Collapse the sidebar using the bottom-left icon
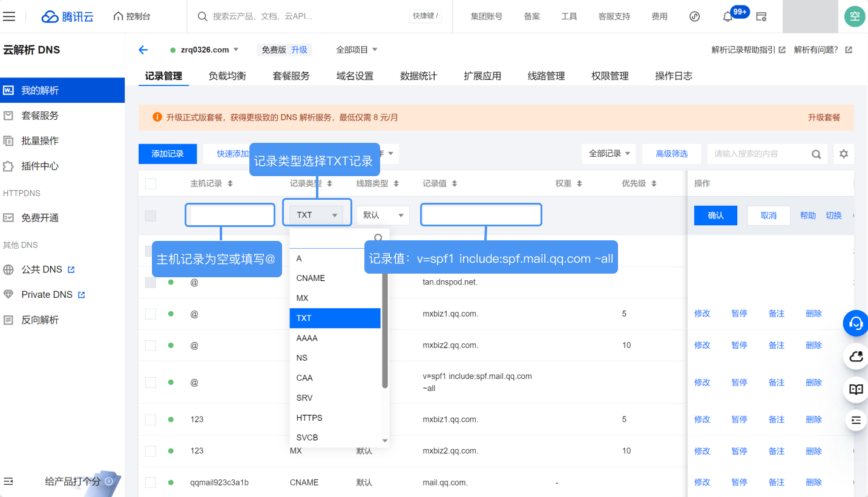Screen dimensions: 868x497 click(8, 481)
